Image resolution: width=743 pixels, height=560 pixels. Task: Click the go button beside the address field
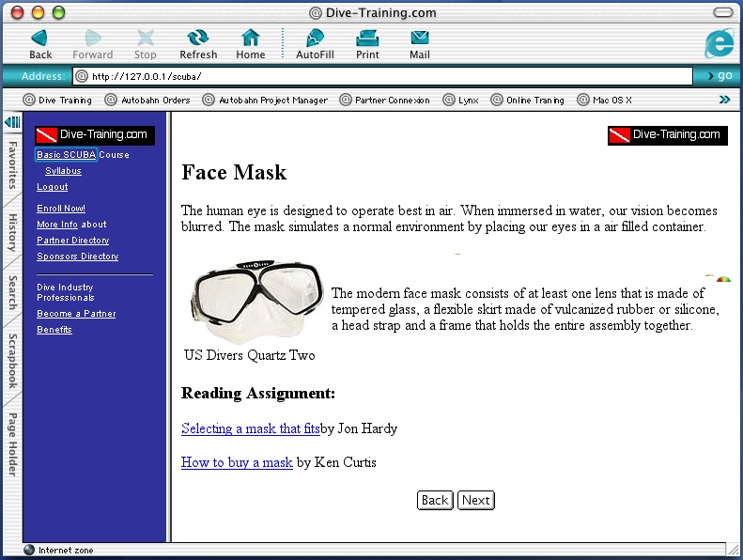(x=720, y=75)
